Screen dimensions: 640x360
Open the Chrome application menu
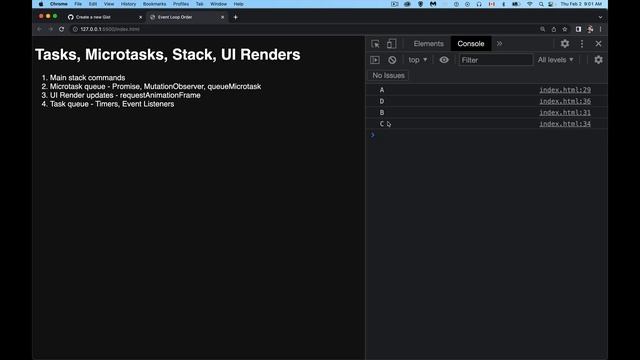[59, 4]
